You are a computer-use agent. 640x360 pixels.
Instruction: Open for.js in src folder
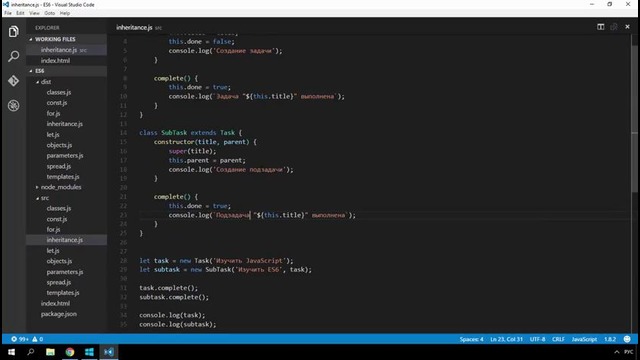pyautogui.click(x=67, y=229)
